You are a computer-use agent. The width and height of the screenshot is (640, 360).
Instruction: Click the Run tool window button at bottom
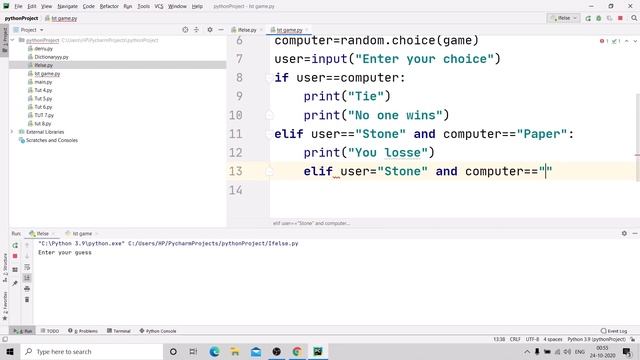[x=22, y=331]
